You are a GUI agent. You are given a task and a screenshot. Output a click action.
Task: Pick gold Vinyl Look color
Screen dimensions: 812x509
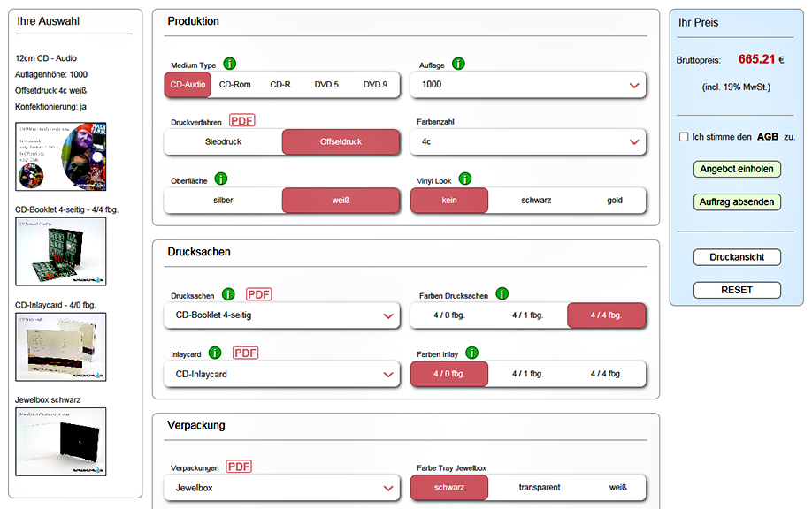pos(615,201)
